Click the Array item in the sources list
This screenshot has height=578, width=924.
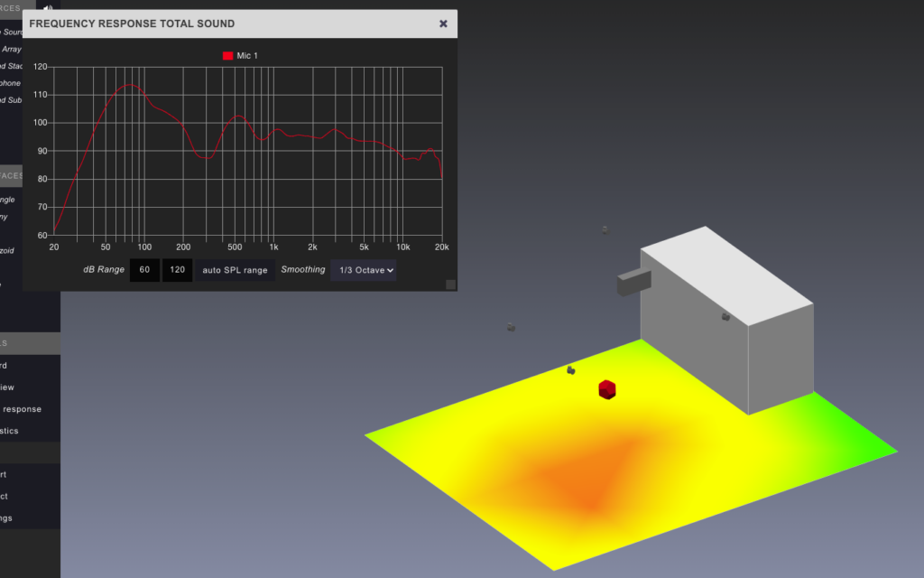tap(11, 49)
